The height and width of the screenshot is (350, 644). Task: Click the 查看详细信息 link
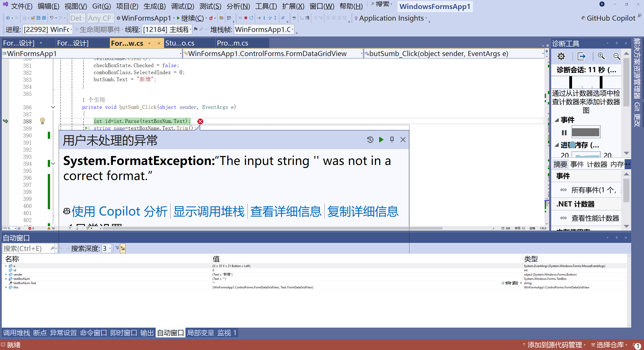286,211
